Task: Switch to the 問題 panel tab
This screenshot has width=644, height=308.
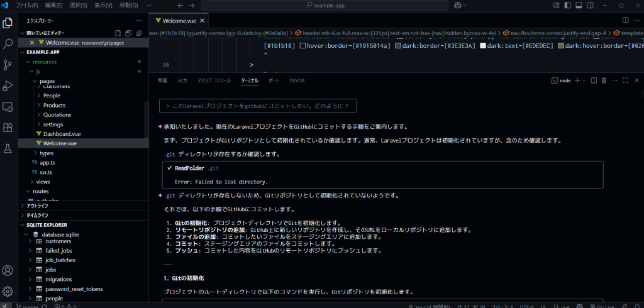Action: pyautogui.click(x=163, y=80)
